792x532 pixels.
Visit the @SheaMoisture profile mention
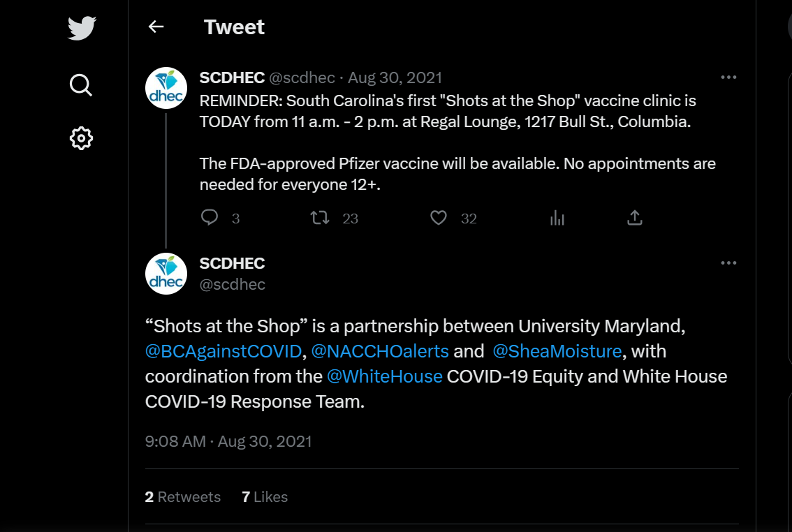coord(557,351)
